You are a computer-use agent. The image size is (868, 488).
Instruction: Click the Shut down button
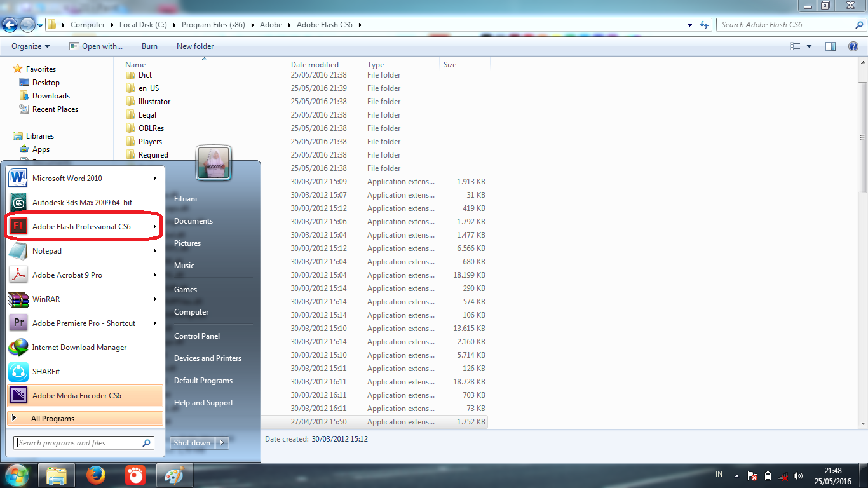tap(193, 443)
